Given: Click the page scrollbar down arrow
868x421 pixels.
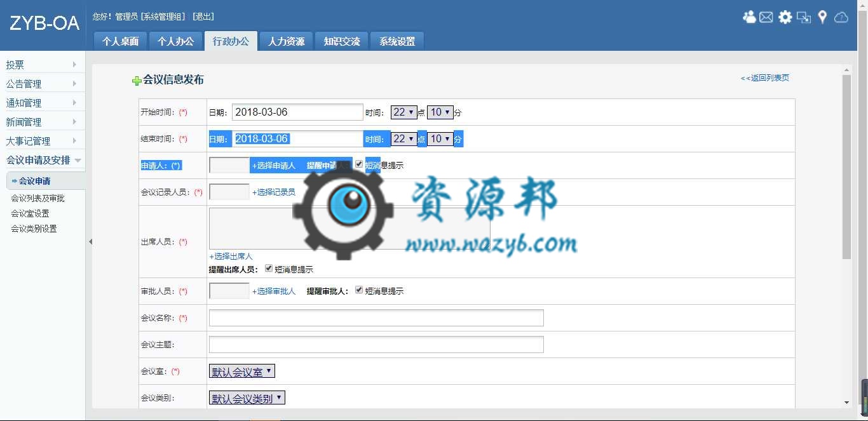Looking at the screenshot, I should click(846, 403).
